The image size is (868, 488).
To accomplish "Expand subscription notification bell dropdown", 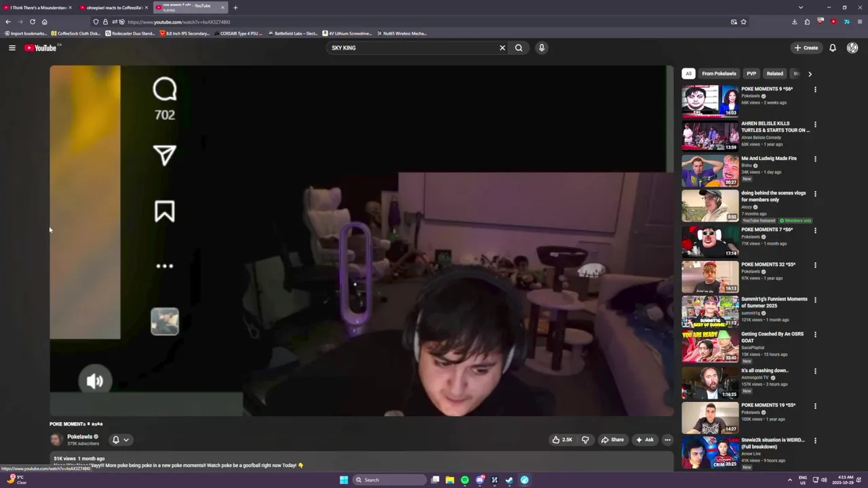I will click(x=121, y=439).
